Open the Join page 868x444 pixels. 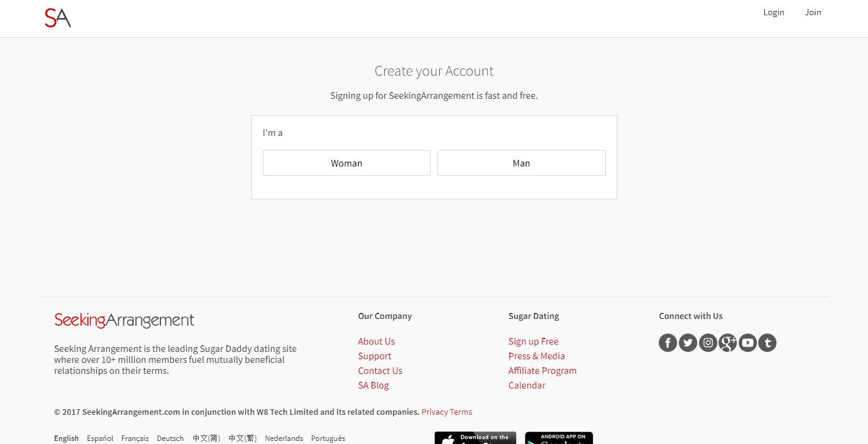coord(813,12)
